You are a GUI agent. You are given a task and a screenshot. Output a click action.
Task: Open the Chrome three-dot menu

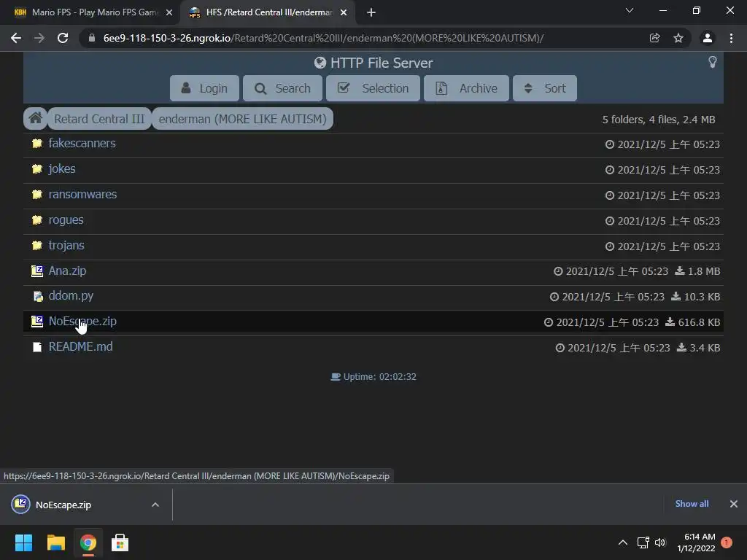point(731,38)
